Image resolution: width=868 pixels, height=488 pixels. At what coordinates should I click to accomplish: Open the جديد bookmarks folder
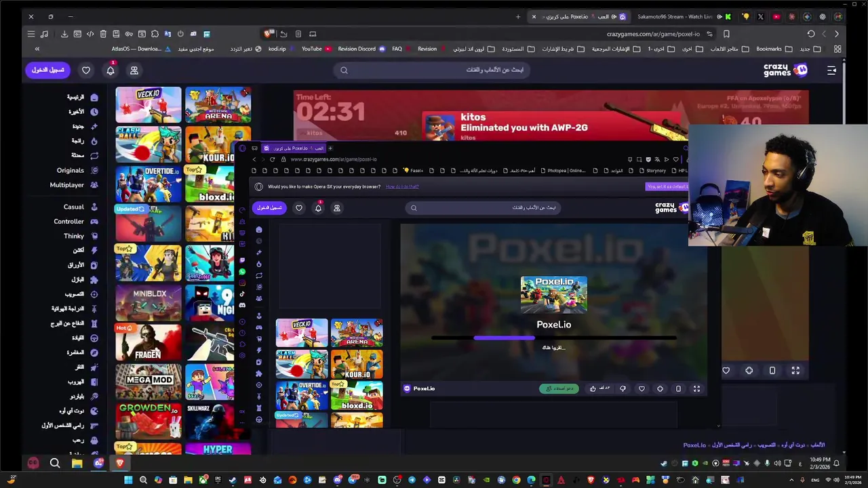pos(810,49)
